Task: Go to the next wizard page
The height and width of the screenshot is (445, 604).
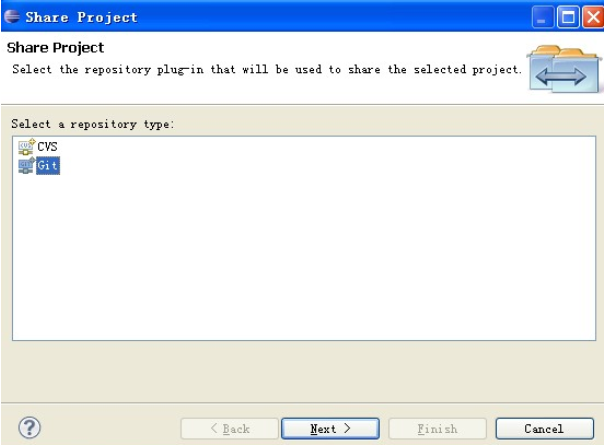Action: pyautogui.click(x=330, y=428)
